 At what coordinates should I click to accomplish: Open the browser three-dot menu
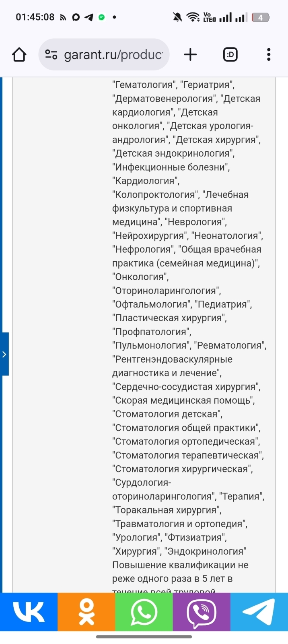[269, 54]
